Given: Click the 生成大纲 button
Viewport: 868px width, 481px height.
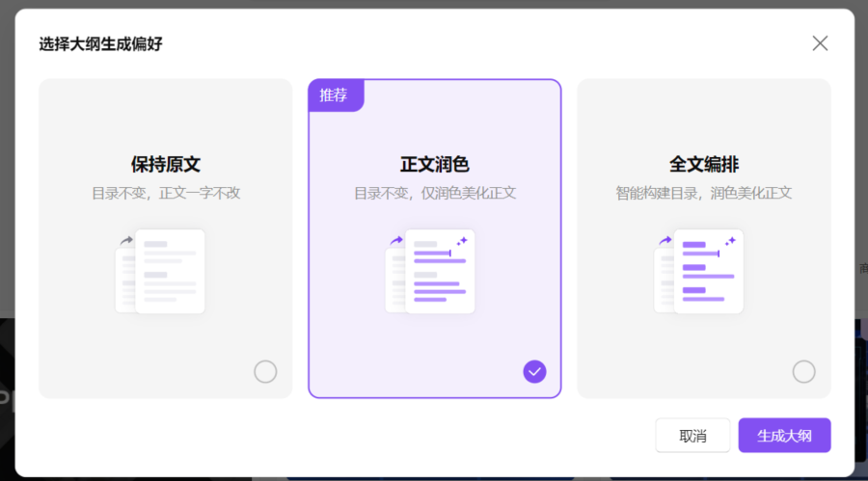Looking at the screenshot, I should click(784, 436).
